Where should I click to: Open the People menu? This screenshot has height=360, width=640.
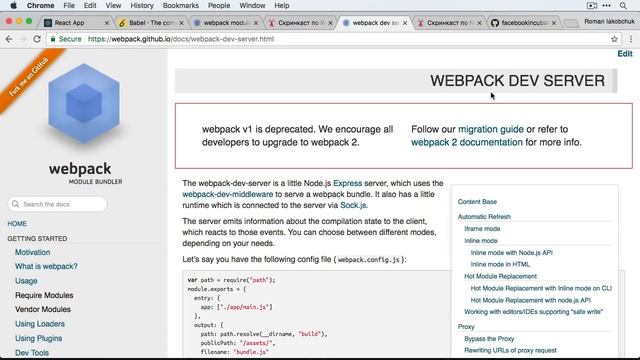point(219,5)
